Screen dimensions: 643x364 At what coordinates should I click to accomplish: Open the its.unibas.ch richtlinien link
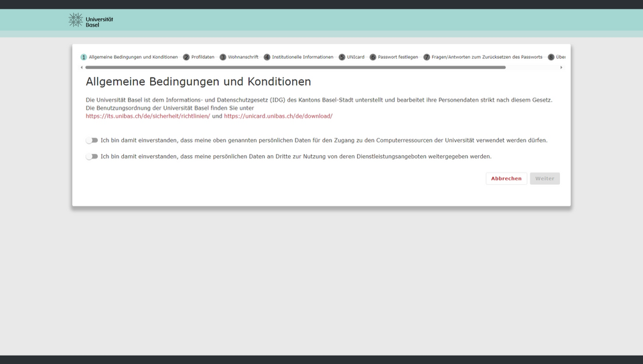(x=147, y=116)
